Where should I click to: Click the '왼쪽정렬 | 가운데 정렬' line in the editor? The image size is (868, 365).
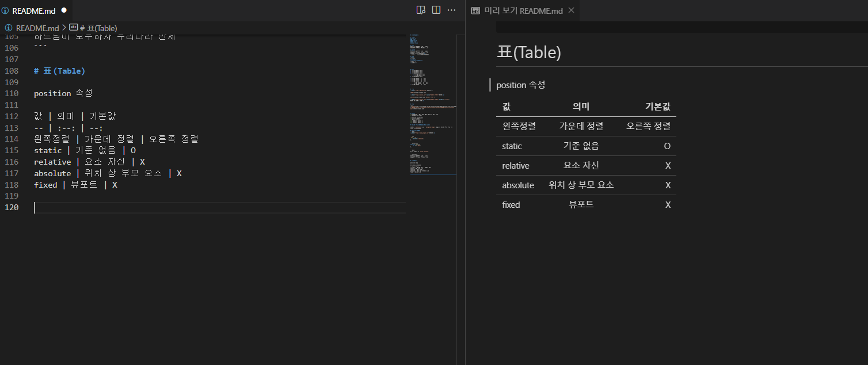(116, 139)
